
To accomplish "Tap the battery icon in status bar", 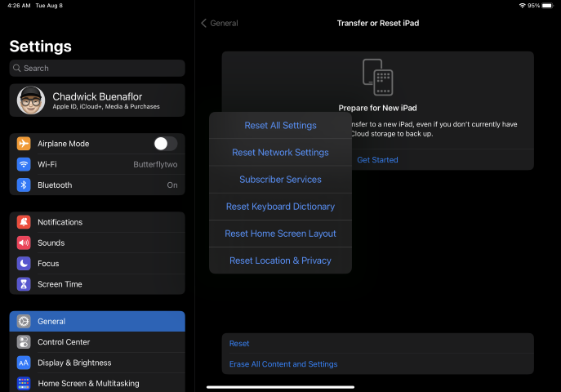I will pyautogui.click(x=548, y=6).
